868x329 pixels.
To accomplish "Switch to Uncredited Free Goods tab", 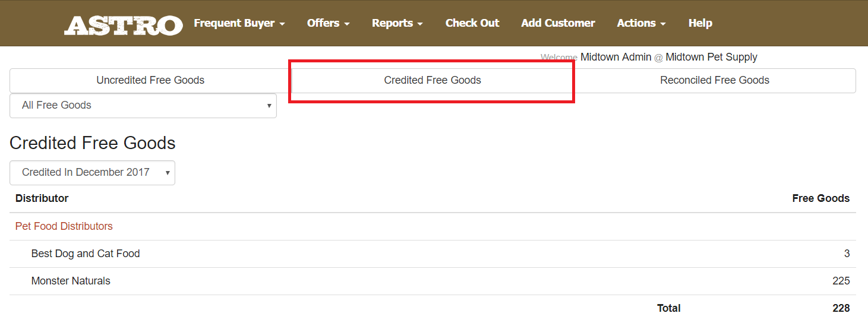I will (x=150, y=80).
